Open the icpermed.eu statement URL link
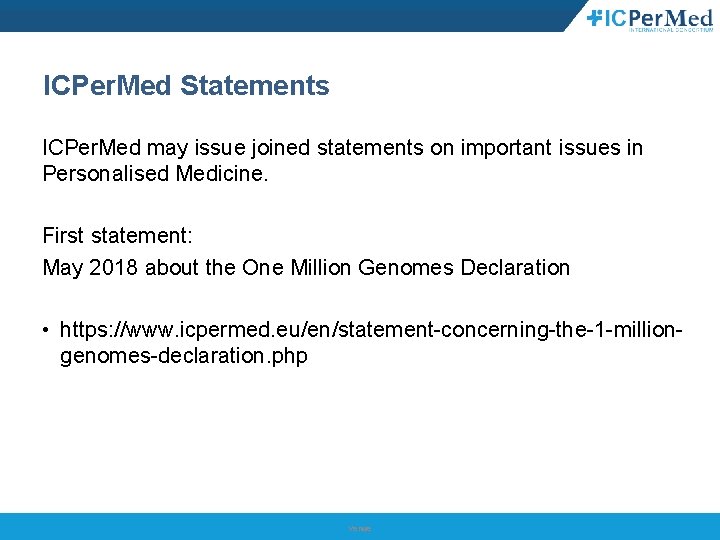The image size is (720, 540). pos(370,329)
